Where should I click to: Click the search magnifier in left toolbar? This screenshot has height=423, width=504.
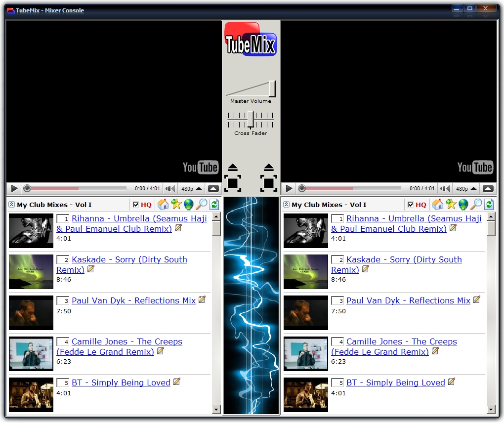pos(202,204)
